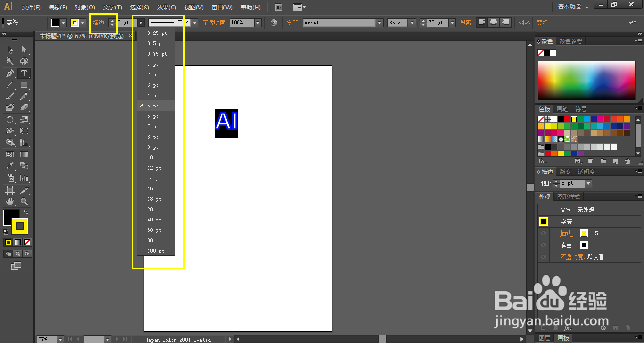The image size is (644, 343).
Task: Choose 0.25 pt stroke weight
Action: 156,33
